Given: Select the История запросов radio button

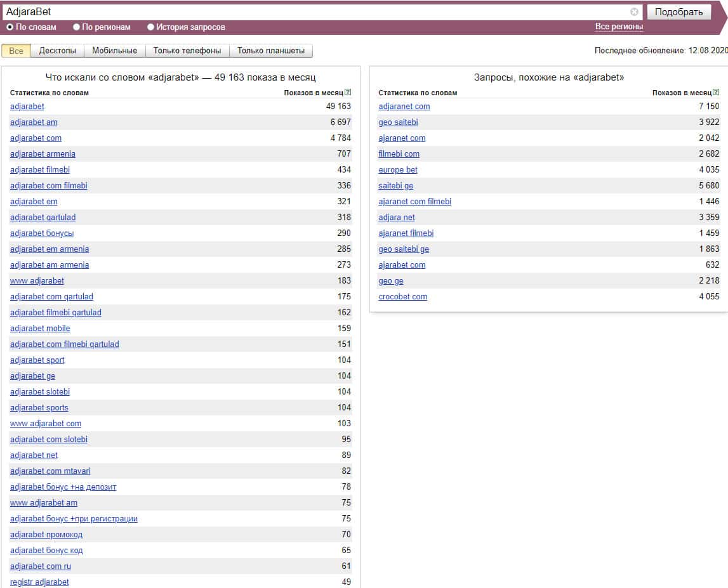Looking at the screenshot, I should click(x=151, y=27).
